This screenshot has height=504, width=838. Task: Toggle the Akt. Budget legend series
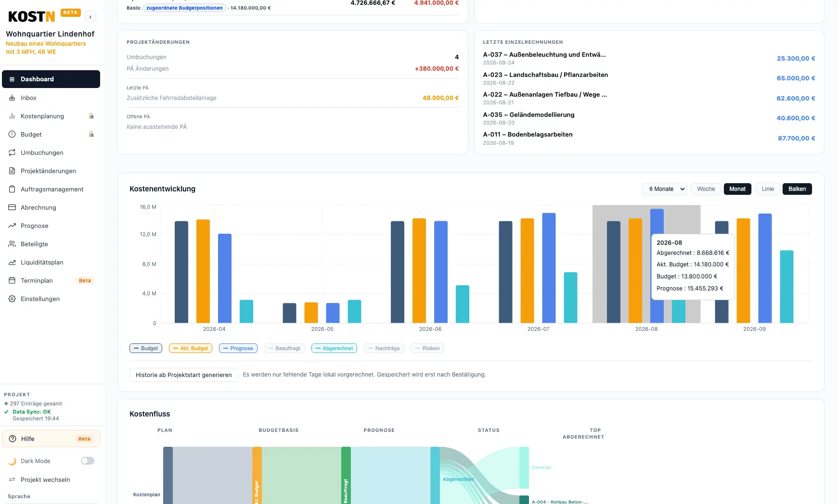click(x=191, y=348)
